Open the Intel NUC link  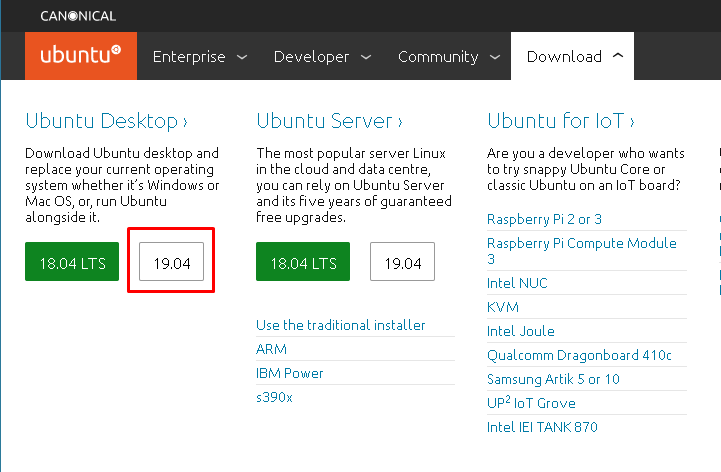(x=517, y=283)
